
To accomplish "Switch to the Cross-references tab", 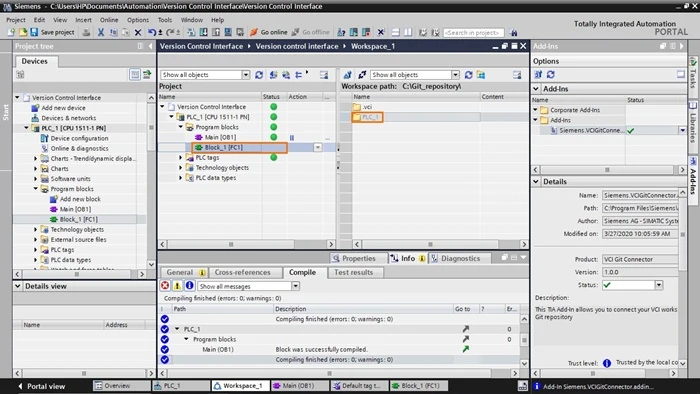I will 242,272.
